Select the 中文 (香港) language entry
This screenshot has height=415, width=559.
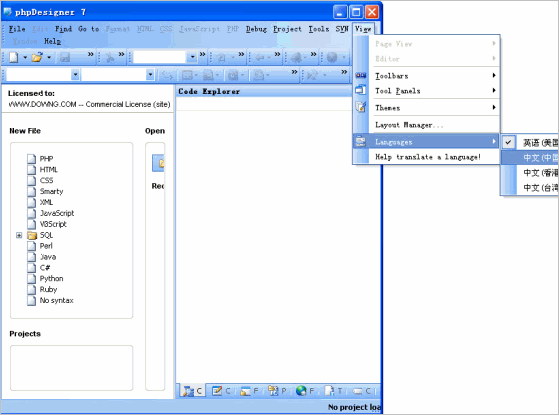[x=530, y=173]
